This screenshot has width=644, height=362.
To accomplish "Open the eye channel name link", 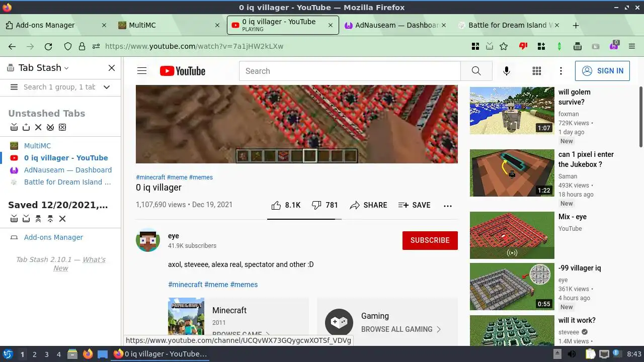I will [173, 236].
